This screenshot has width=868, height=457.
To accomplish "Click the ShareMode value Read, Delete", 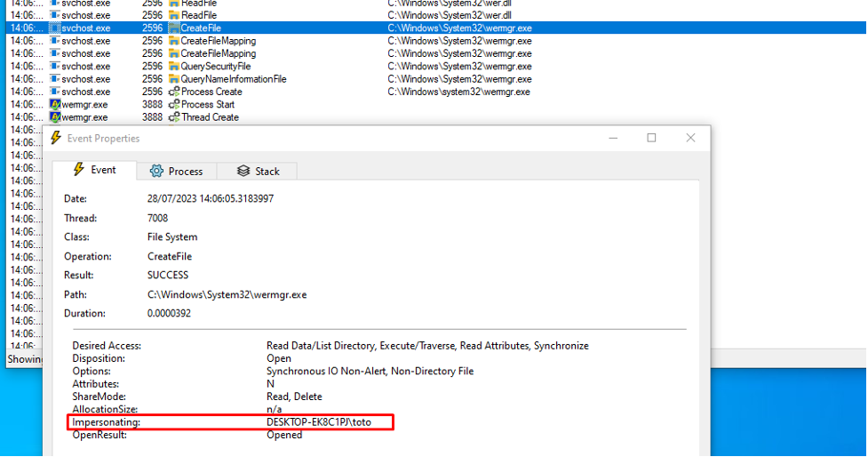I will point(294,397).
